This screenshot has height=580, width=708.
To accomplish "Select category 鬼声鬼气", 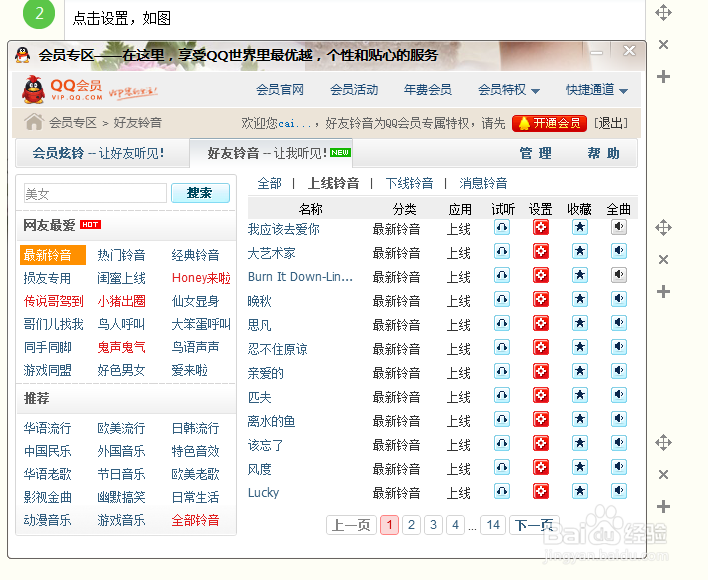I will point(121,347).
